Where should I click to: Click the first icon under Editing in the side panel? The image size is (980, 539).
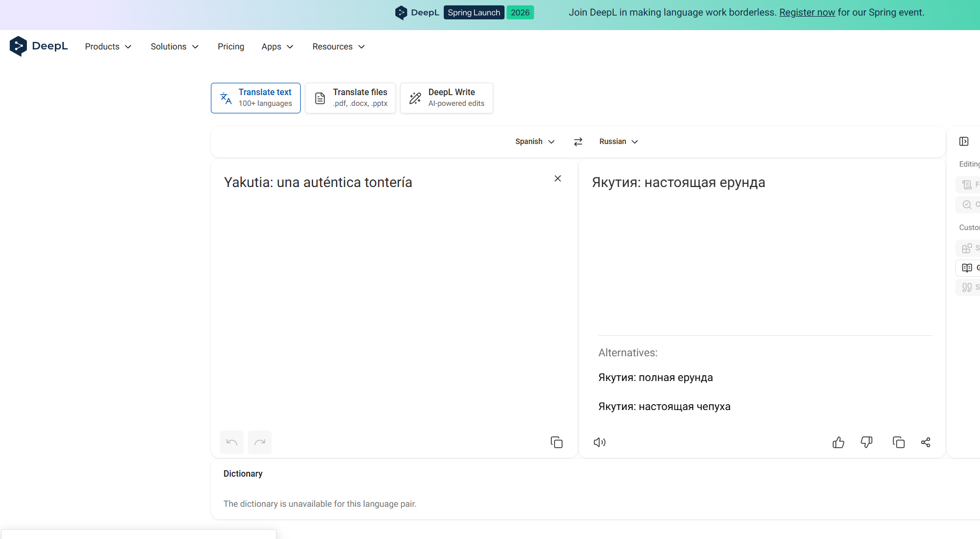pos(967,185)
